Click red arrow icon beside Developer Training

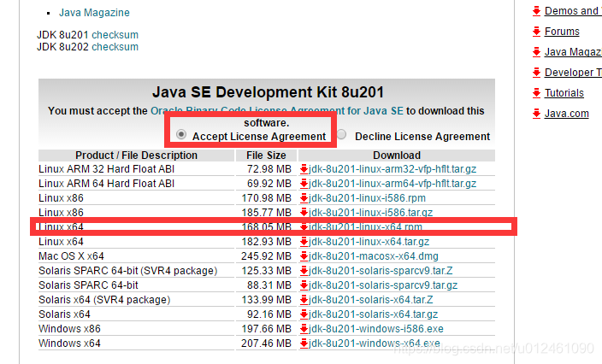(536, 73)
